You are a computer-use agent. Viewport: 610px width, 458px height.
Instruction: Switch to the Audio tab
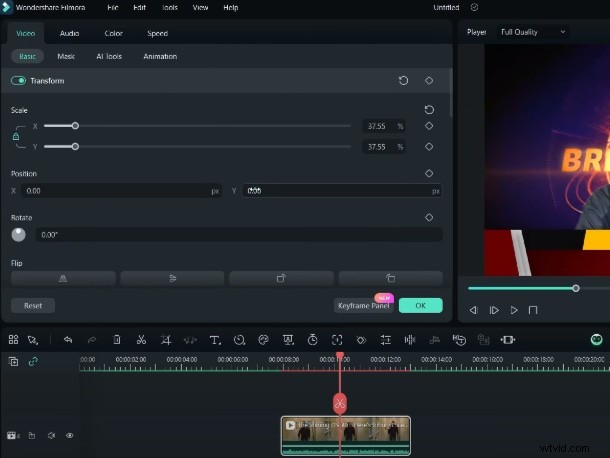(69, 33)
